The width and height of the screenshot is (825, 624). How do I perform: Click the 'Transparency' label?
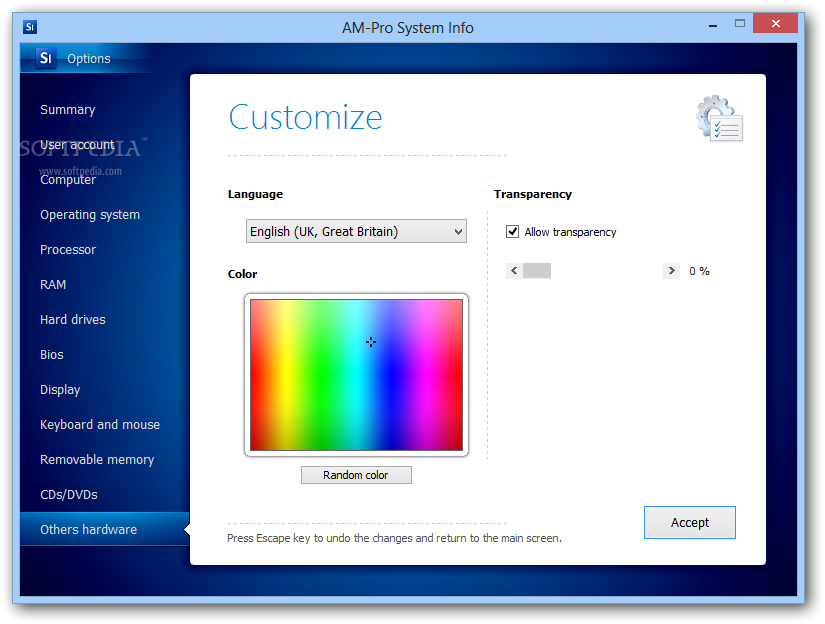tap(532, 194)
